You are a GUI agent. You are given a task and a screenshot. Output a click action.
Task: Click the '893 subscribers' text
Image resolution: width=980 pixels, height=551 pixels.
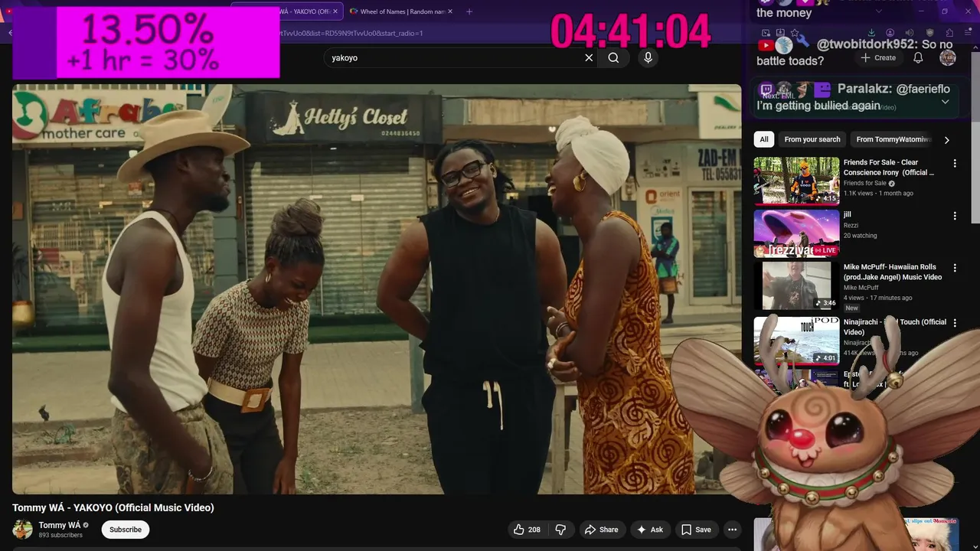pyautogui.click(x=60, y=535)
